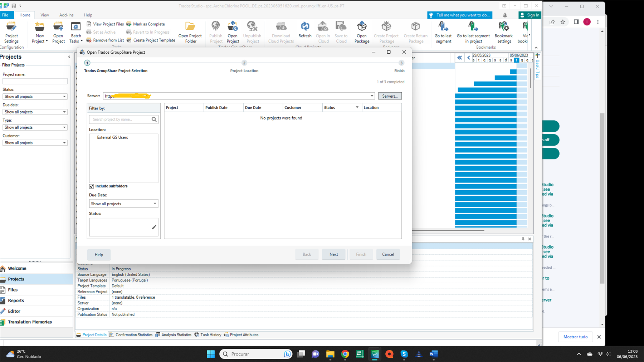Open Project Folder in the ribbon
The height and width of the screenshot is (362, 644).
click(x=190, y=32)
